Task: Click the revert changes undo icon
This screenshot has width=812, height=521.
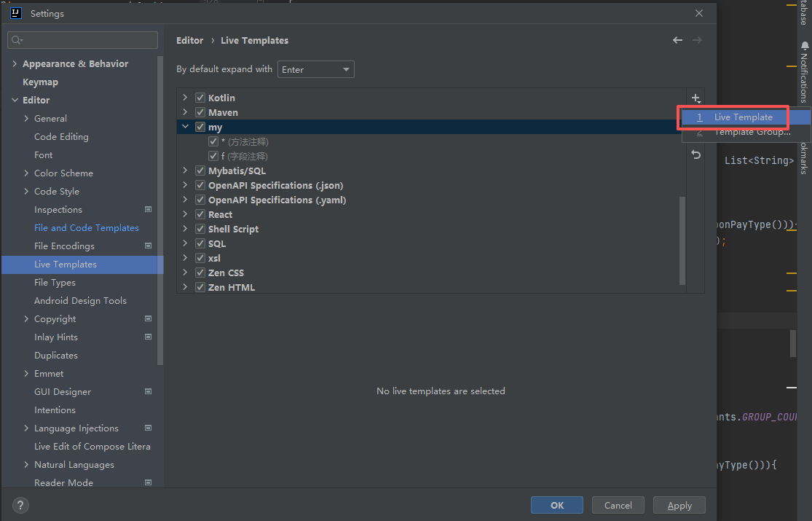Action: (x=695, y=154)
